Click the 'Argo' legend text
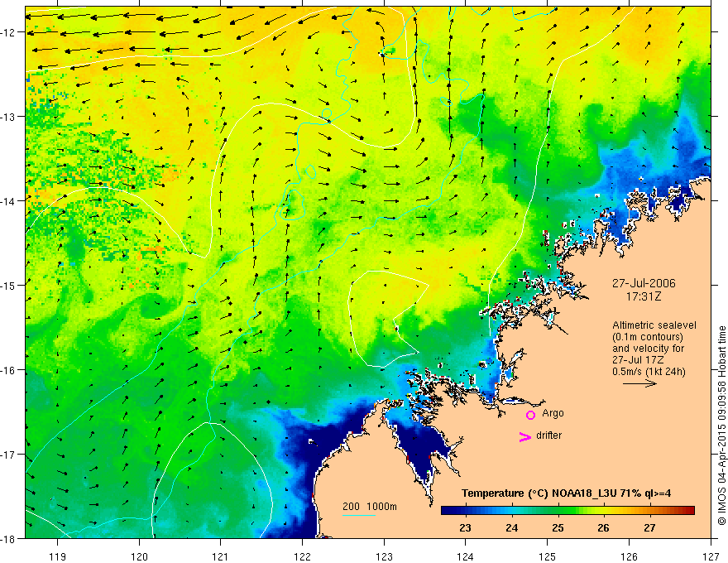Viewport: 728px width, 563px height. point(553,413)
